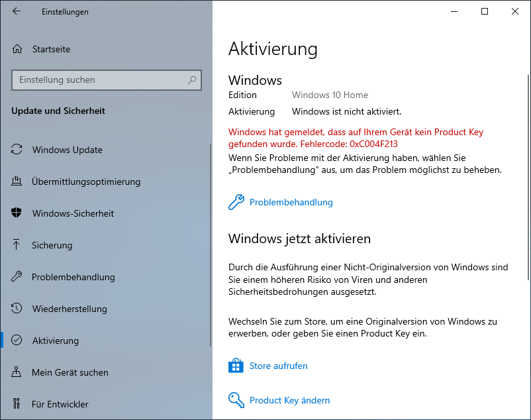Click Product Key ändern link
The image size is (531, 420).
[x=289, y=400]
